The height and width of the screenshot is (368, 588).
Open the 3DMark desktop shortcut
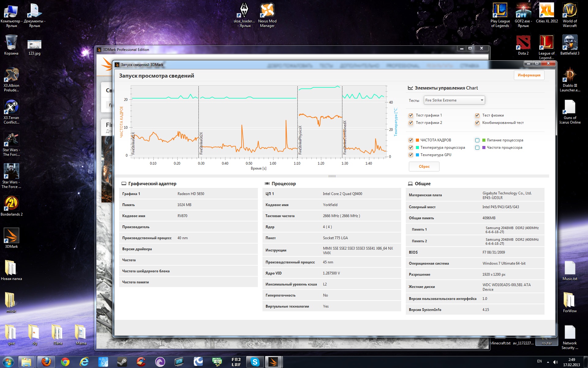[x=11, y=238]
